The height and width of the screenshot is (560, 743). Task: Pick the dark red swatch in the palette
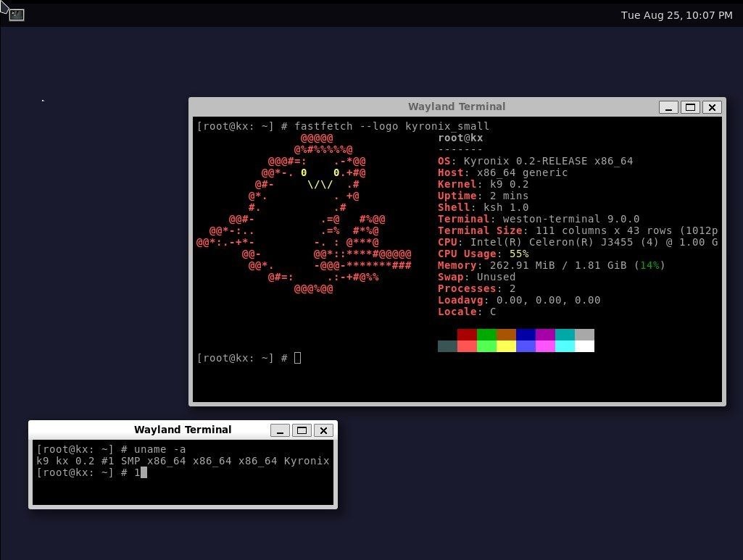point(467,335)
